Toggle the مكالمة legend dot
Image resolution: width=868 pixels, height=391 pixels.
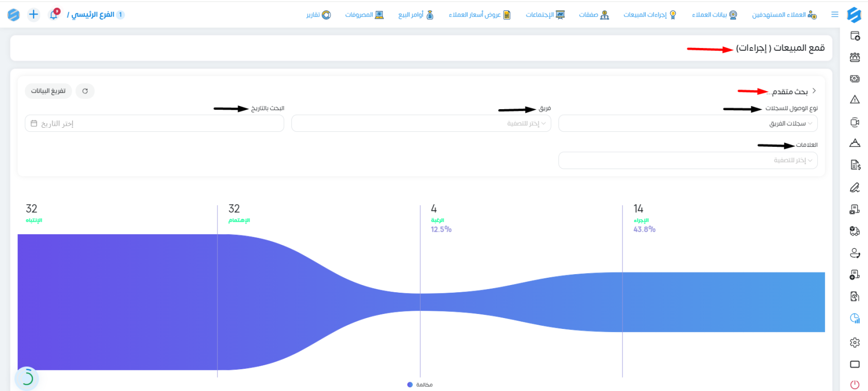(410, 385)
